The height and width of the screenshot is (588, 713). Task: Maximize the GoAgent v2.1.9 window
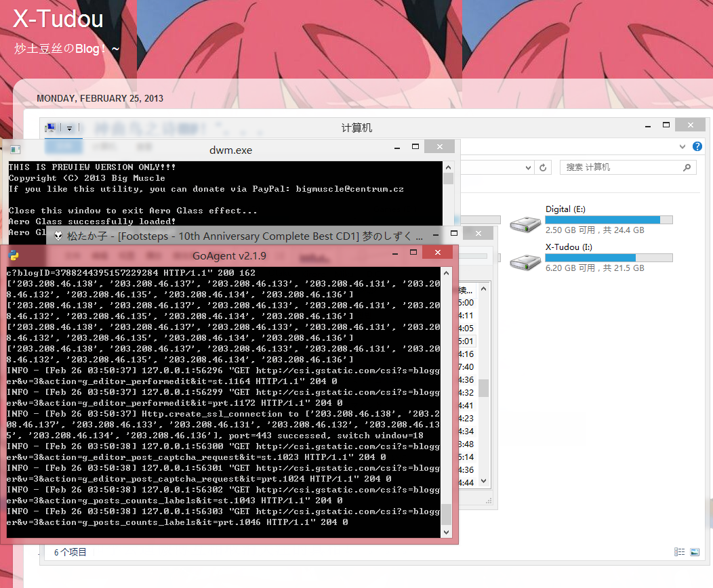click(x=413, y=252)
